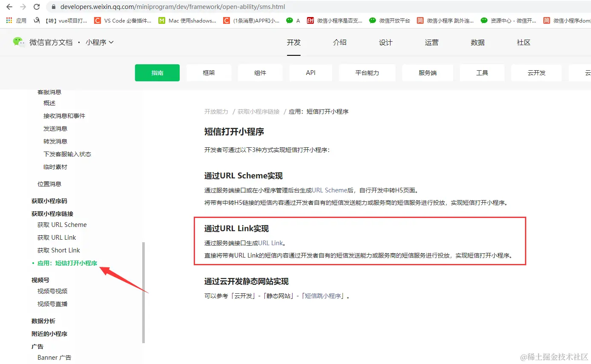Select the 服务端 sub-navigation button
This screenshot has height=364, width=591.
pos(427,73)
